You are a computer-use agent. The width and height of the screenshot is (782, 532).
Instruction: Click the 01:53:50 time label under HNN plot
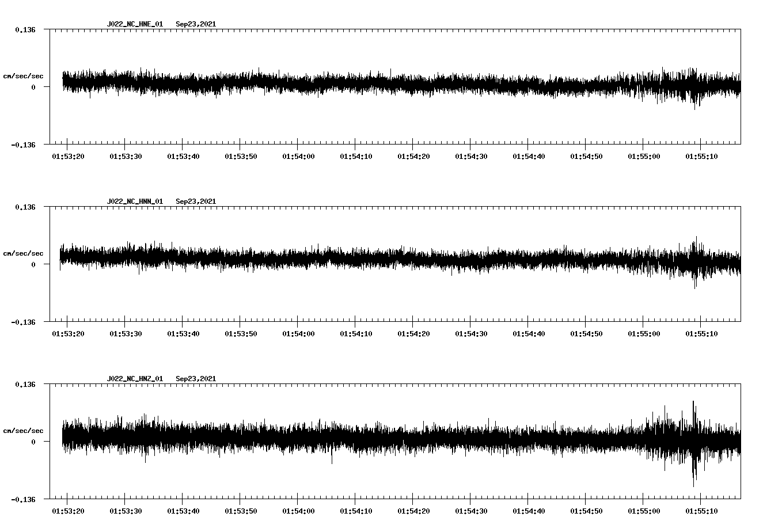click(x=241, y=334)
